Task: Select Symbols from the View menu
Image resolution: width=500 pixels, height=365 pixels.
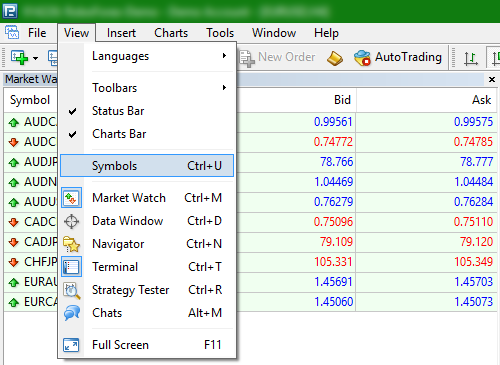Action: coord(147,166)
